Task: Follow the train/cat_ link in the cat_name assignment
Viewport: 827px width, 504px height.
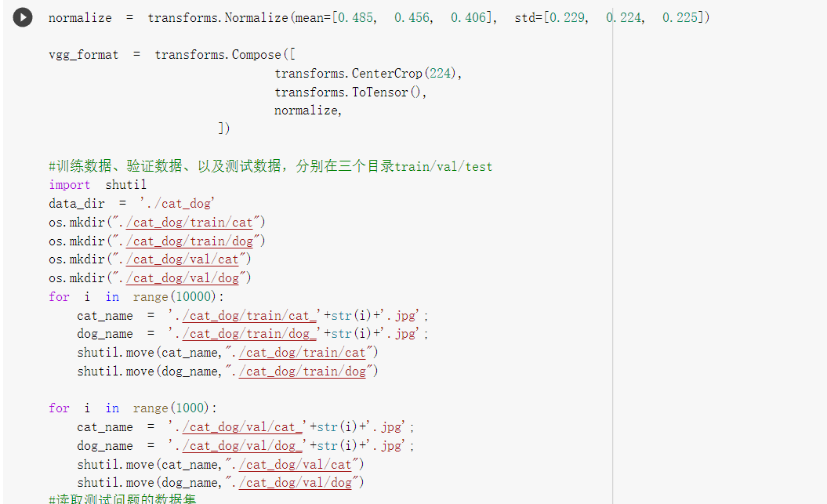Action: point(249,316)
